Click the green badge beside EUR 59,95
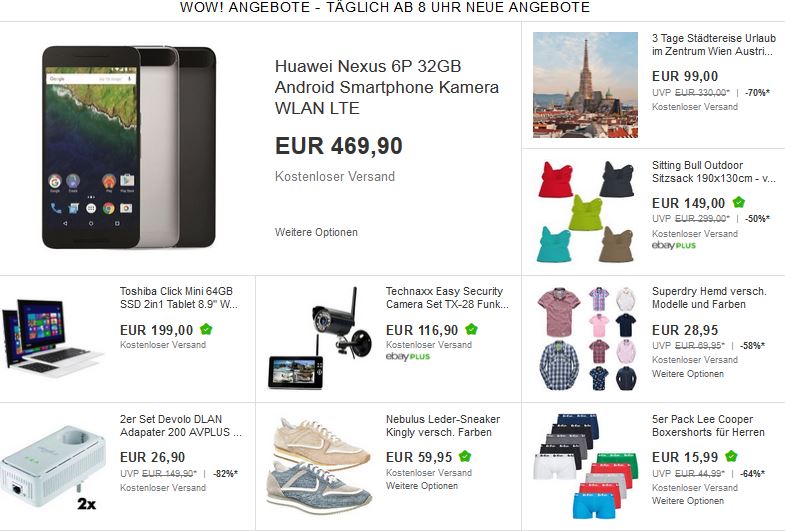 click(465, 456)
